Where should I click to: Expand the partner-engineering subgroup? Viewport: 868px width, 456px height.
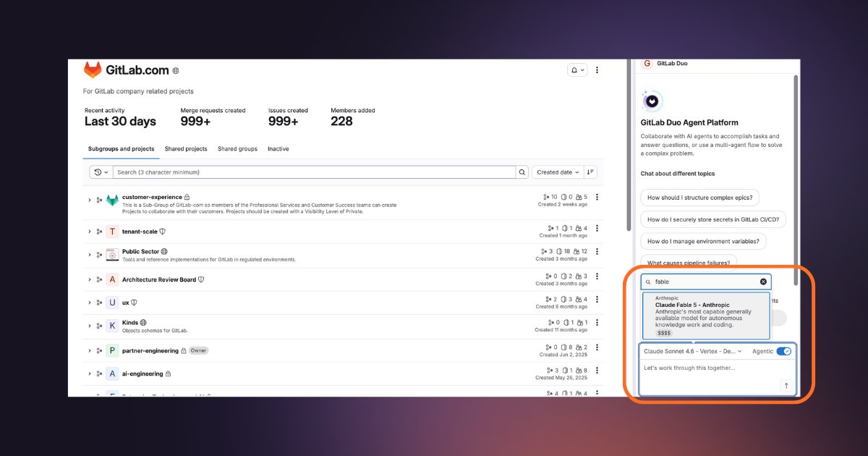[90, 350]
